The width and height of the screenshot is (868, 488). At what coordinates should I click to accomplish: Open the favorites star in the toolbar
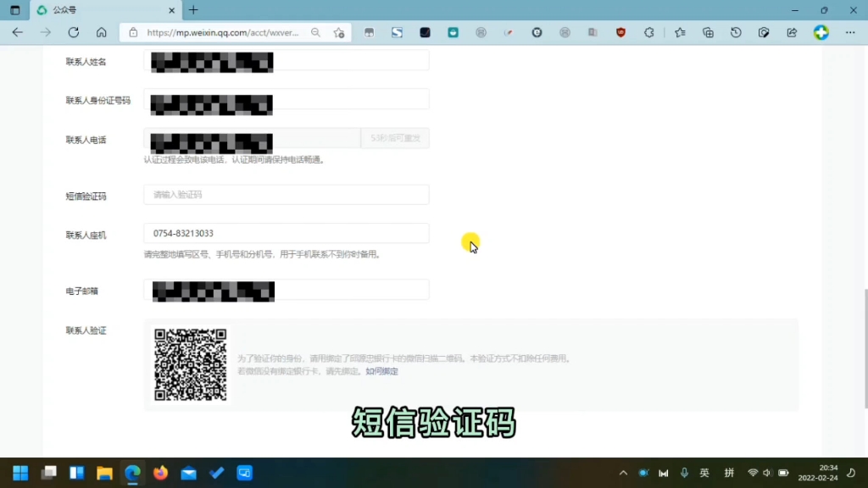point(681,32)
